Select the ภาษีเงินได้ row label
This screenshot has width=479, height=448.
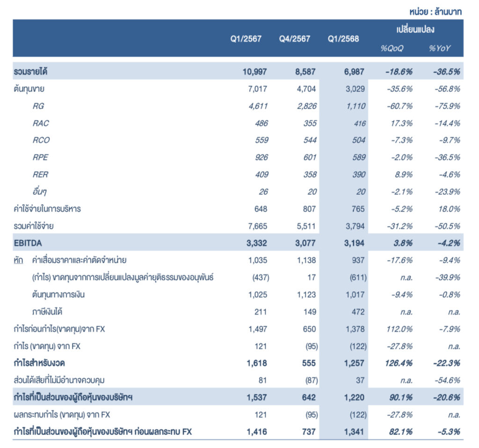[48, 312]
